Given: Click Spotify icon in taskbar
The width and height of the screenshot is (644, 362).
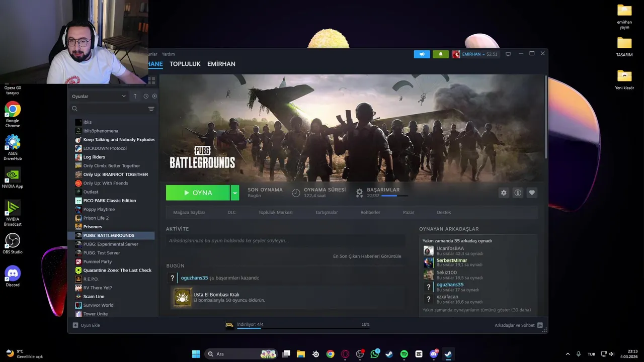Looking at the screenshot, I should 404,354.
